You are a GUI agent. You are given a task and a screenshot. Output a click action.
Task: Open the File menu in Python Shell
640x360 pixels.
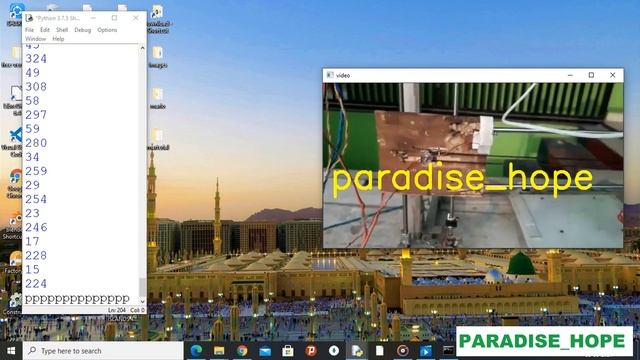pos(29,30)
